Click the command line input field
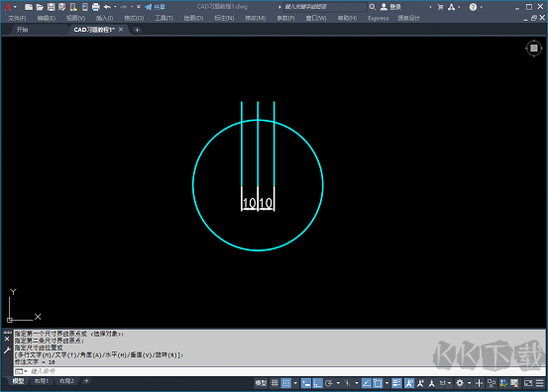Viewport: 548px width, 392px height. point(279,371)
